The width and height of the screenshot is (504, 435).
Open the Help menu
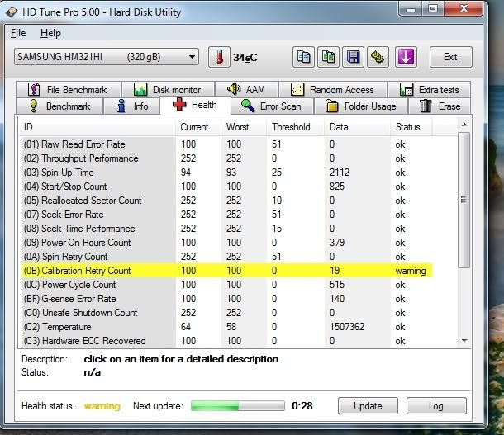50,33
